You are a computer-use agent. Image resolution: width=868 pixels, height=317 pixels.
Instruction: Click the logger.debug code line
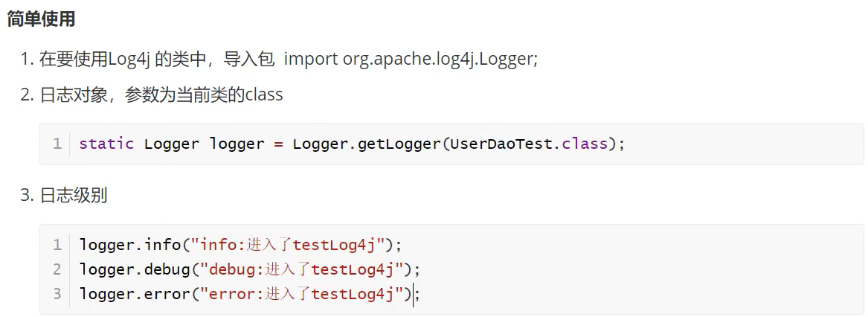[x=250, y=269]
